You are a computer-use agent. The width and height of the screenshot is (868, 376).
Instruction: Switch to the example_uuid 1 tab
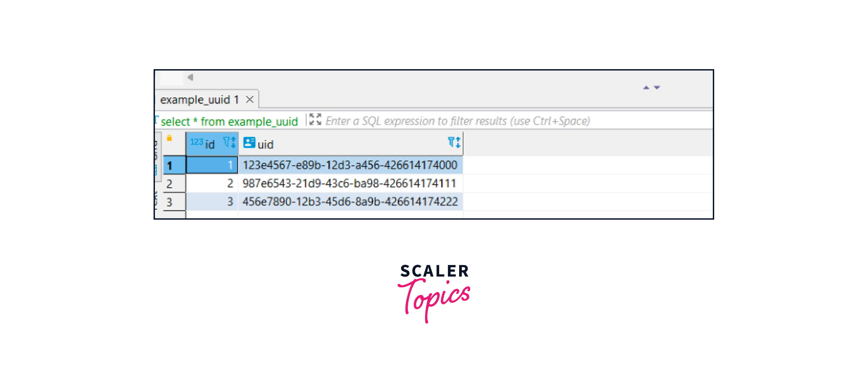point(200,99)
